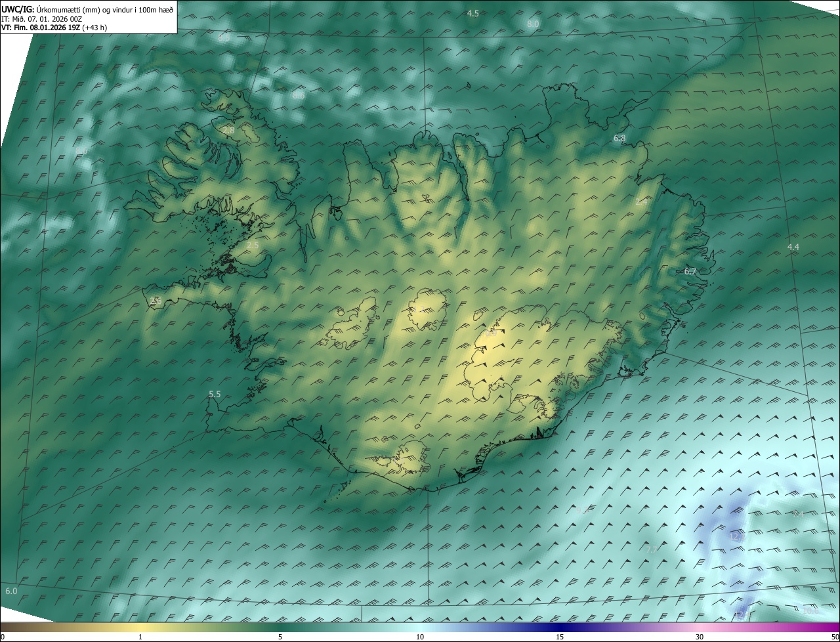Select the 5 tick on the colour scale
Viewport: 840px width, 642px height.
[x=280, y=637]
